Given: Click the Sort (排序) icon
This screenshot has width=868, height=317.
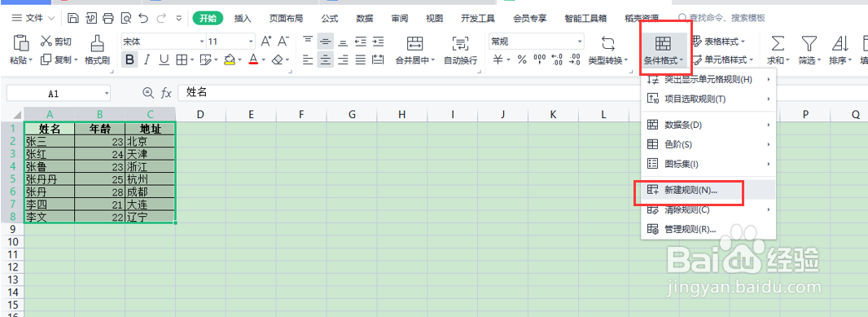Looking at the screenshot, I should 840,44.
